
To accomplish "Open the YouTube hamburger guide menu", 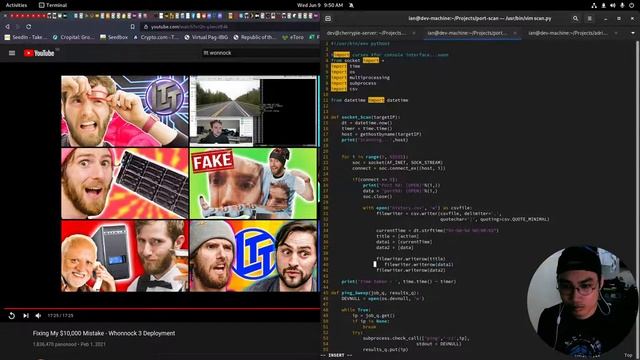I will [12, 53].
